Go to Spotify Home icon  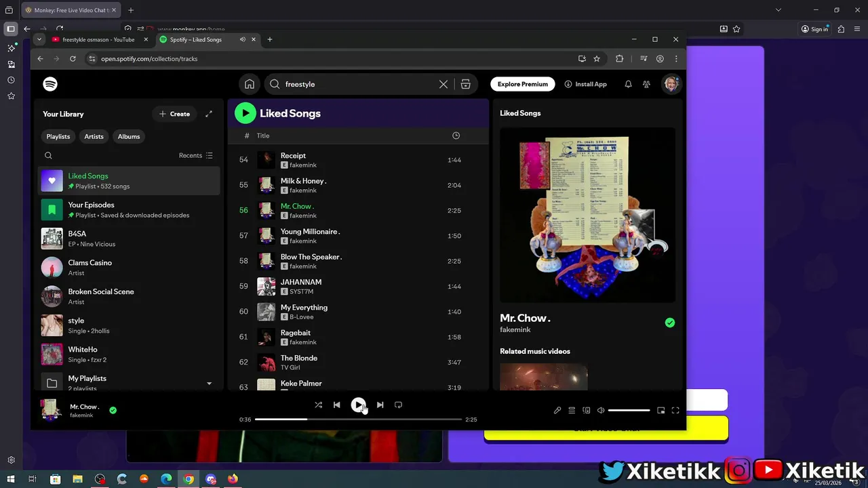[250, 84]
